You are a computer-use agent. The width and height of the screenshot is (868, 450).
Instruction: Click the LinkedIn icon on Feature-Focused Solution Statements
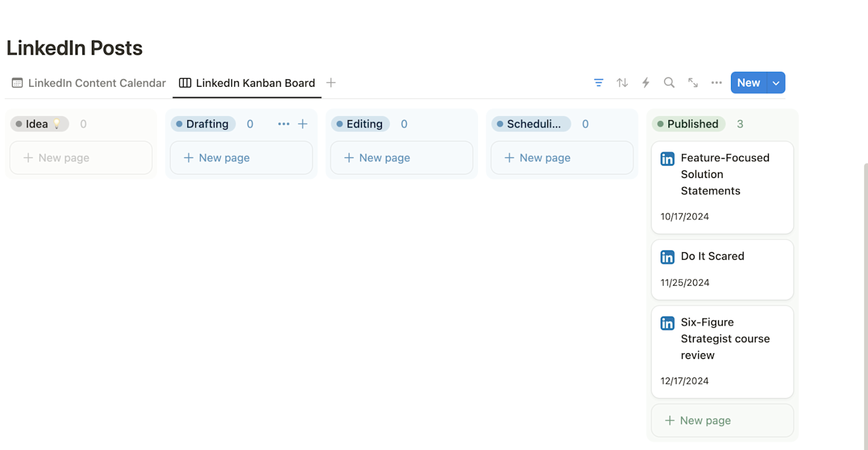(x=667, y=159)
